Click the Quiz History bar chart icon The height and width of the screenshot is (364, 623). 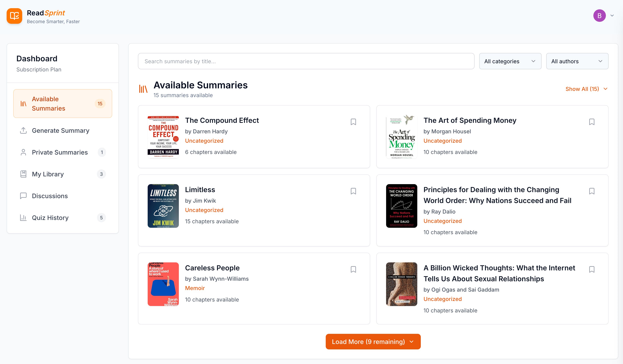coord(23,218)
